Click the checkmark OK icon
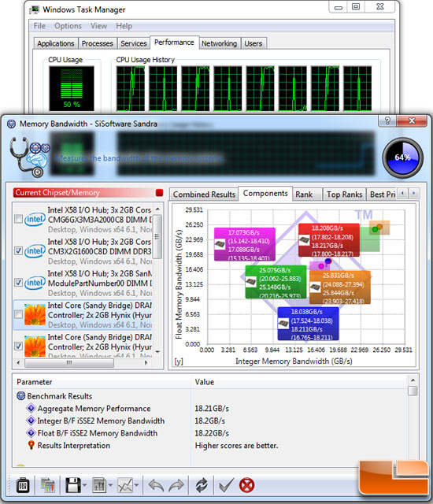This screenshot has width=433, height=504. click(226, 485)
